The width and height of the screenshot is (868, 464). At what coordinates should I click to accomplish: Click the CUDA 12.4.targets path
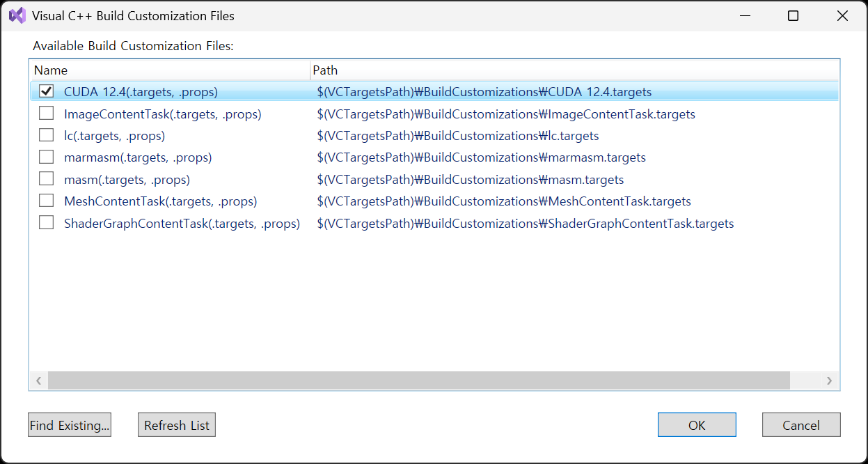click(484, 91)
